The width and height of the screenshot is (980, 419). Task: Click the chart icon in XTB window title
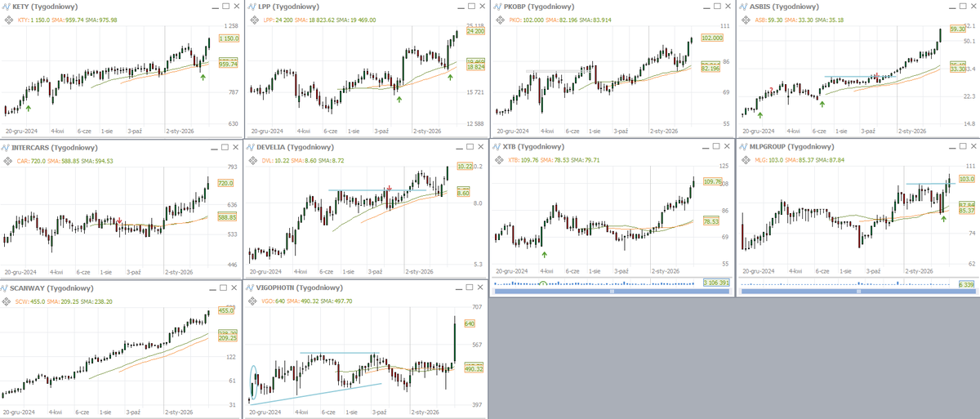coord(497,147)
